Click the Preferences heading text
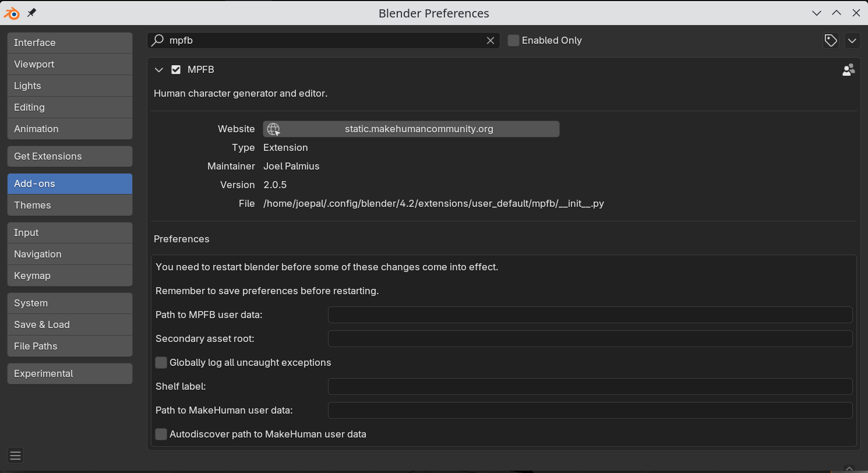 point(182,239)
